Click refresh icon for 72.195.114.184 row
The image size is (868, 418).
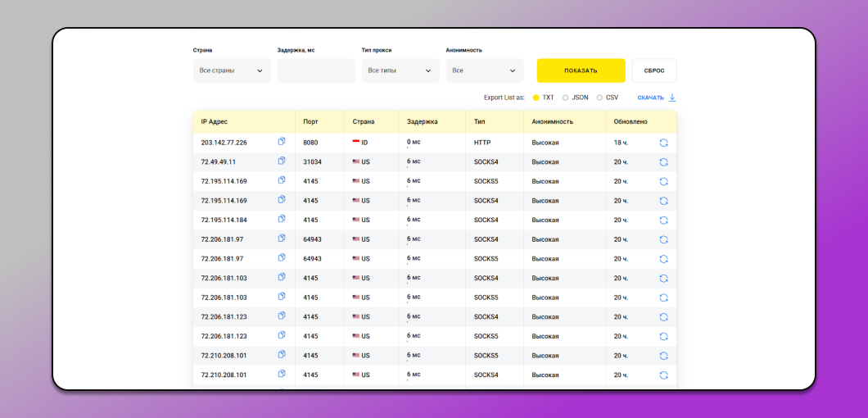663,220
